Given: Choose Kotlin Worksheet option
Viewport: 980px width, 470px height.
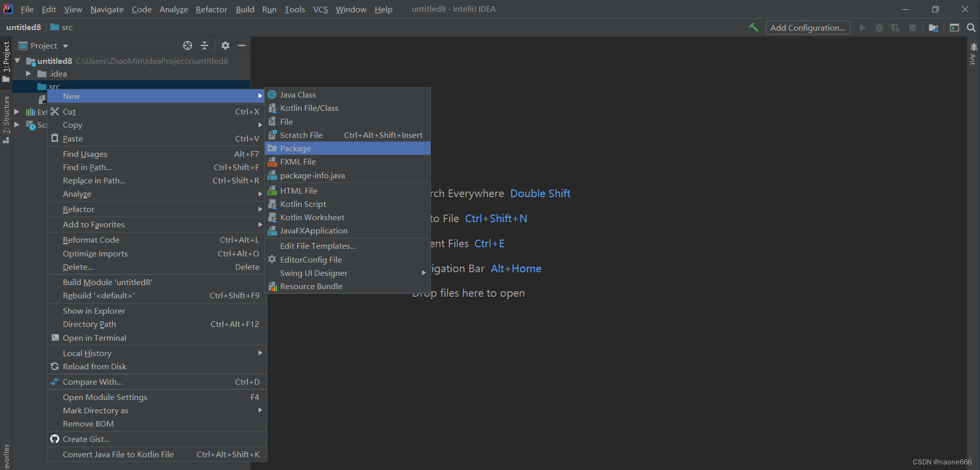Looking at the screenshot, I should pyautogui.click(x=348, y=217).
